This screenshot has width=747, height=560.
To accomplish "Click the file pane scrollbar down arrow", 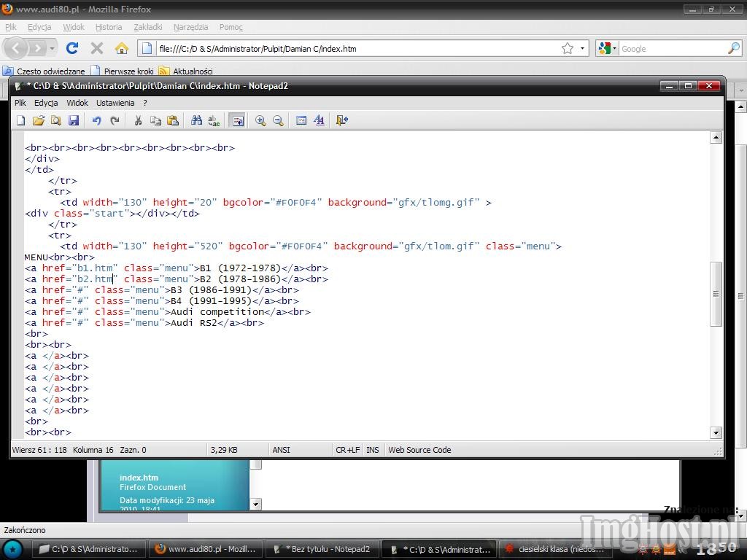I will 256,505.
